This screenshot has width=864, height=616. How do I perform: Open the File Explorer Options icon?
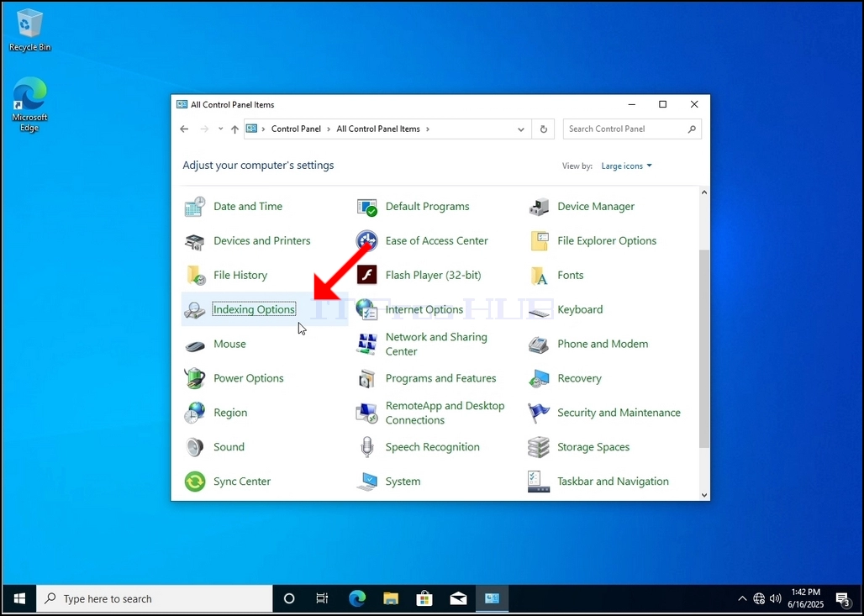[539, 241]
